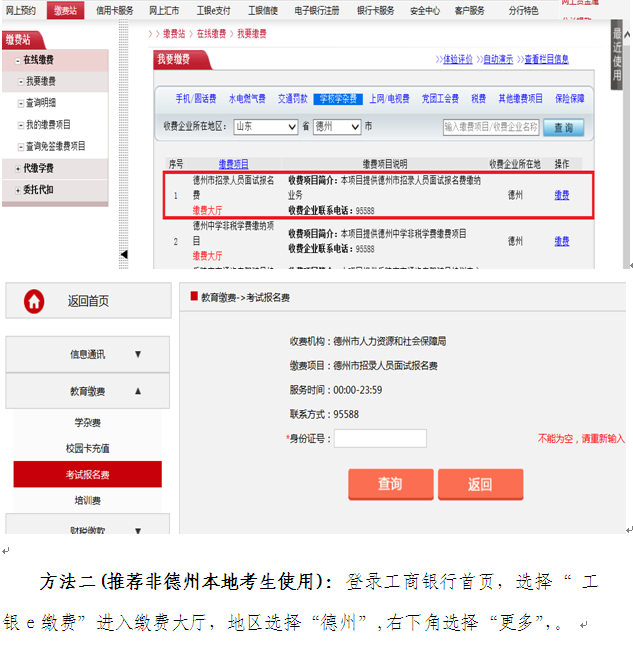Viewport: 633px width, 654px height.
Task: Expand the 信息通讯 menu section
Action: click(x=88, y=355)
